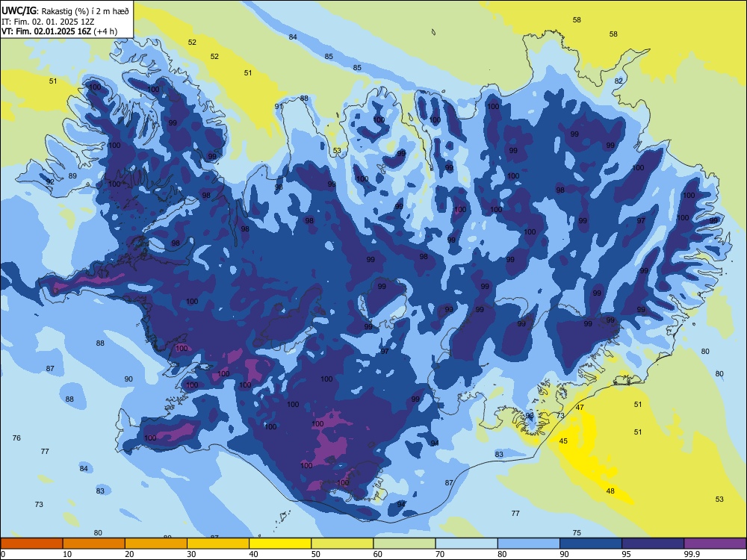Select the bright yellow 40–50 legend swatch
This screenshot has height=560, width=747.
pos(280,544)
